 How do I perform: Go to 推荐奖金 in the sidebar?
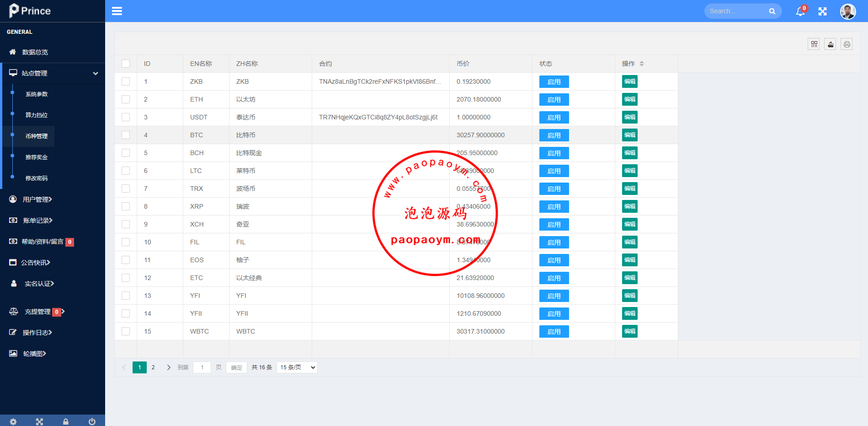pos(37,157)
